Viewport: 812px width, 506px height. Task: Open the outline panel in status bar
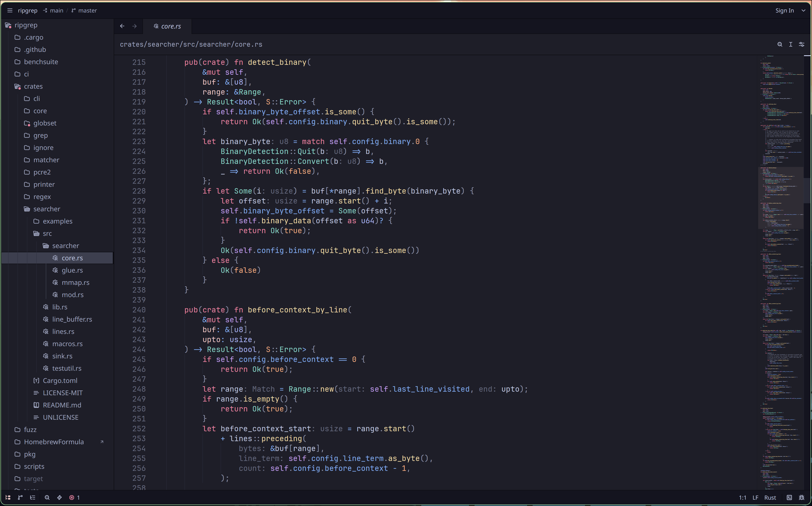click(x=33, y=497)
